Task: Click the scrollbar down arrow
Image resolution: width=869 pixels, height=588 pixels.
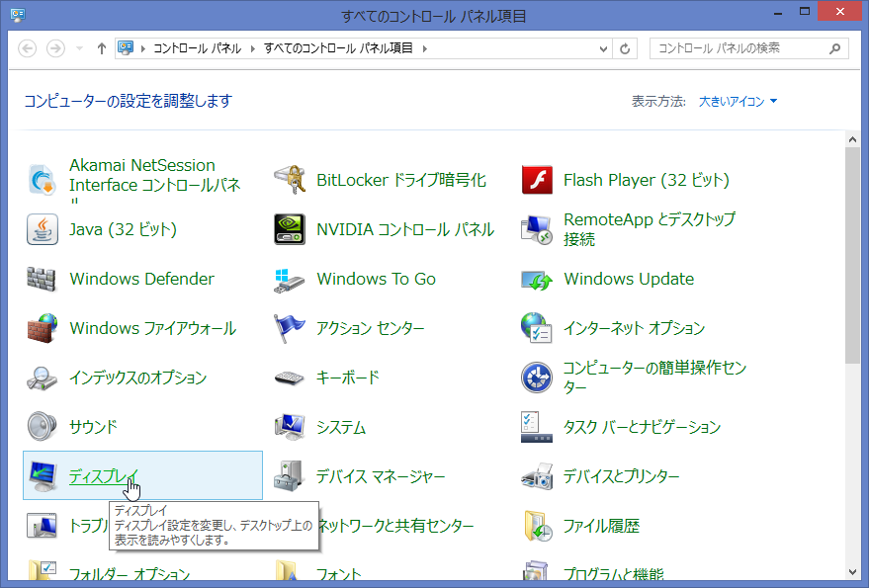Action: click(x=852, y=572)
